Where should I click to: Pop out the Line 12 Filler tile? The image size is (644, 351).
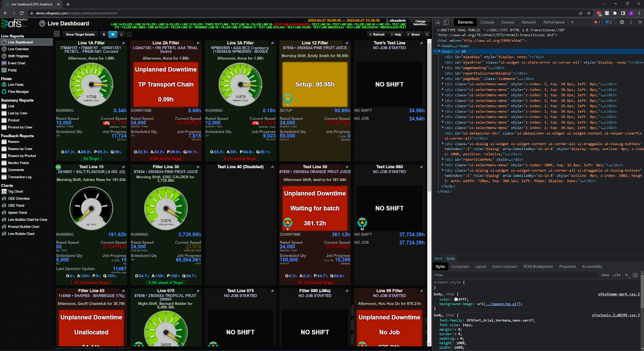click(347, 43)
